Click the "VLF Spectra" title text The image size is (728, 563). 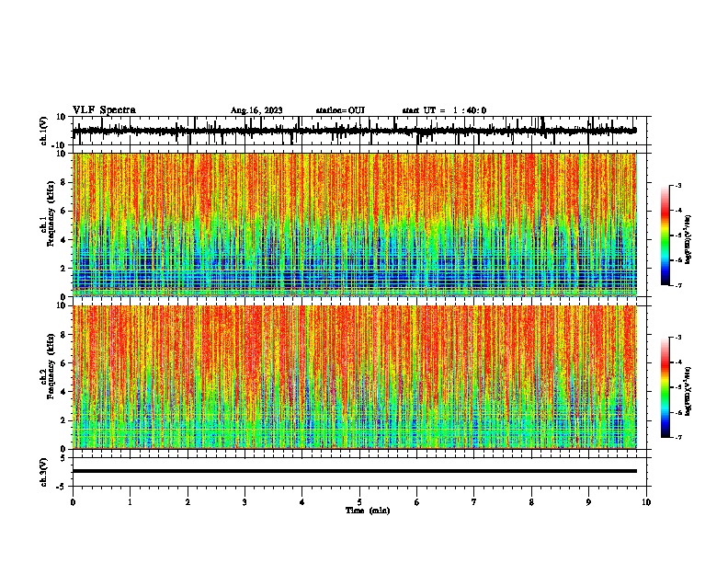pyautogui.click(x=104, y=110)
